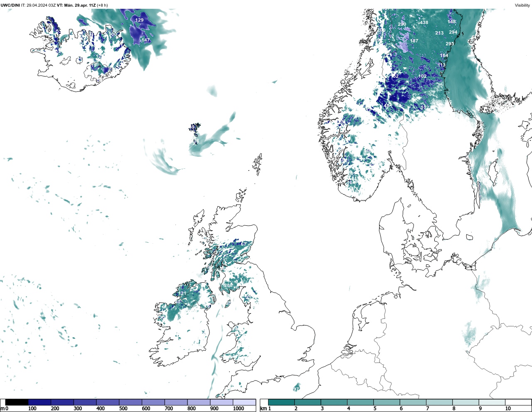Click the '121' value over northwest Ireland
Image resolution: width=532 pixels, height=412 pixels.
[x=182, y=294]
